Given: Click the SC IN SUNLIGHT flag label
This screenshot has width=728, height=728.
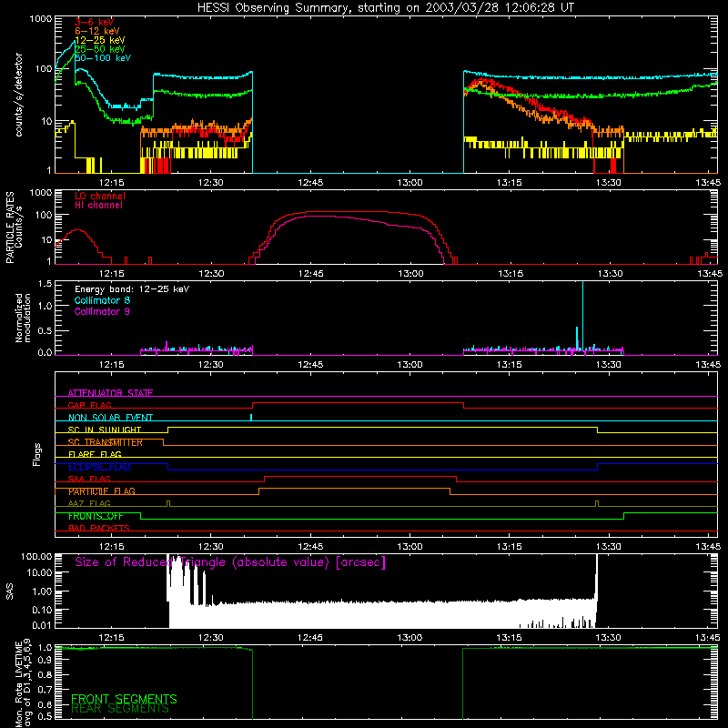Looking at the screenshot, I should coord(105,430).
